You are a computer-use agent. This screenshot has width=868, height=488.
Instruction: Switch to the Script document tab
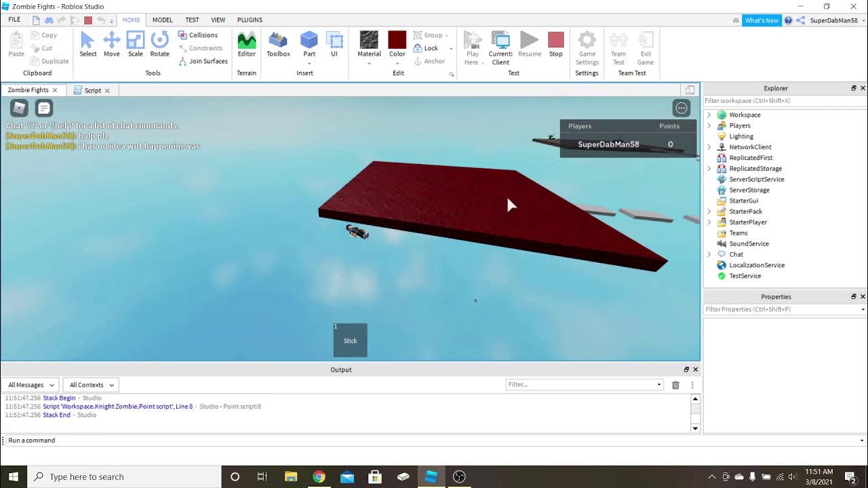tap(93, 90)
